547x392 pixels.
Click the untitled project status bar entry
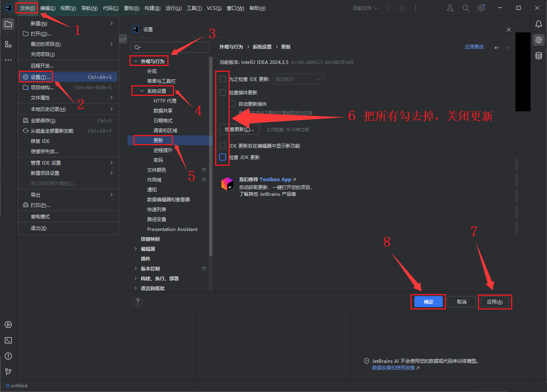(x=17, y=386)
